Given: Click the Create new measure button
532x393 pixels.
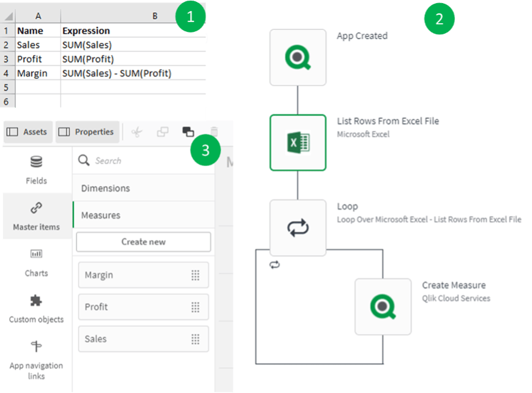Looking at the screenshot, I should (143, 242).
